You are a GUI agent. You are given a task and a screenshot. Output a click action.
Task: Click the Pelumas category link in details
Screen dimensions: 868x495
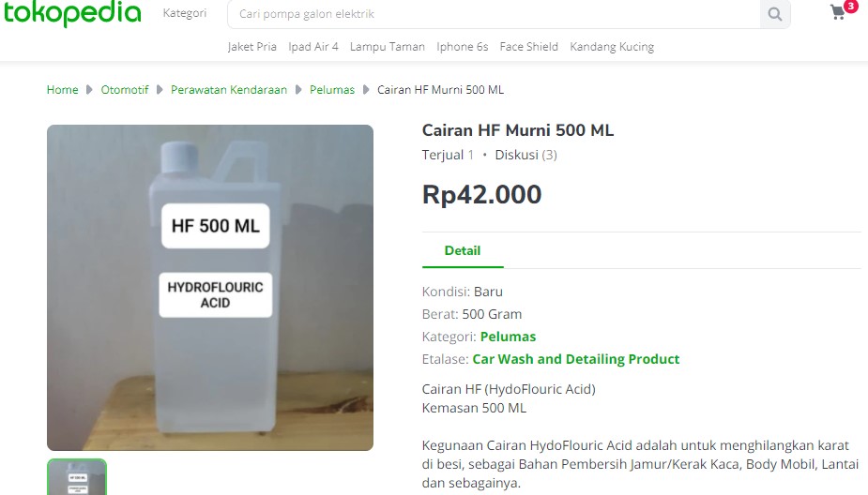click(x=508, y=337)
